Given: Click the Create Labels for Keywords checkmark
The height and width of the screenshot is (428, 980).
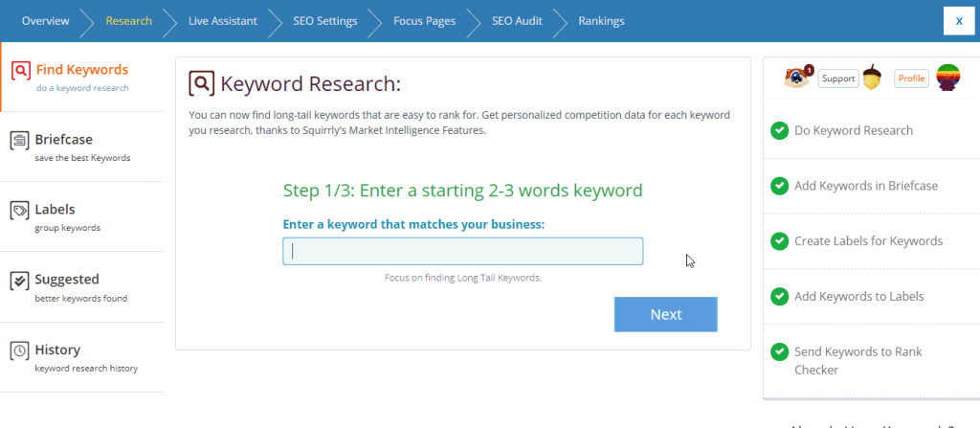Looking at the screenshot, I should coord(779,241).
